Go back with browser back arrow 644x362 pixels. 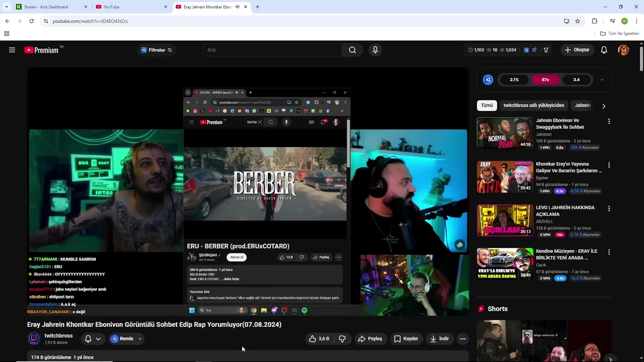7,21
